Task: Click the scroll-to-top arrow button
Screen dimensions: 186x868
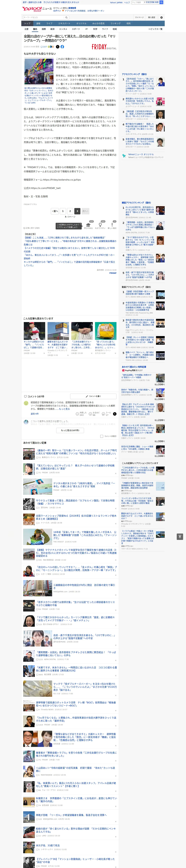Action: [x=180, y=537]
